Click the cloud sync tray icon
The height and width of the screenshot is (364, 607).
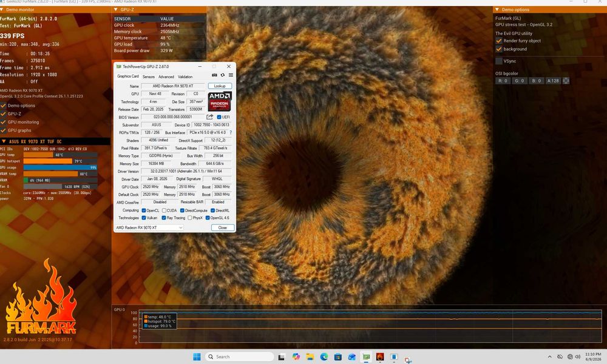(560, 357)
